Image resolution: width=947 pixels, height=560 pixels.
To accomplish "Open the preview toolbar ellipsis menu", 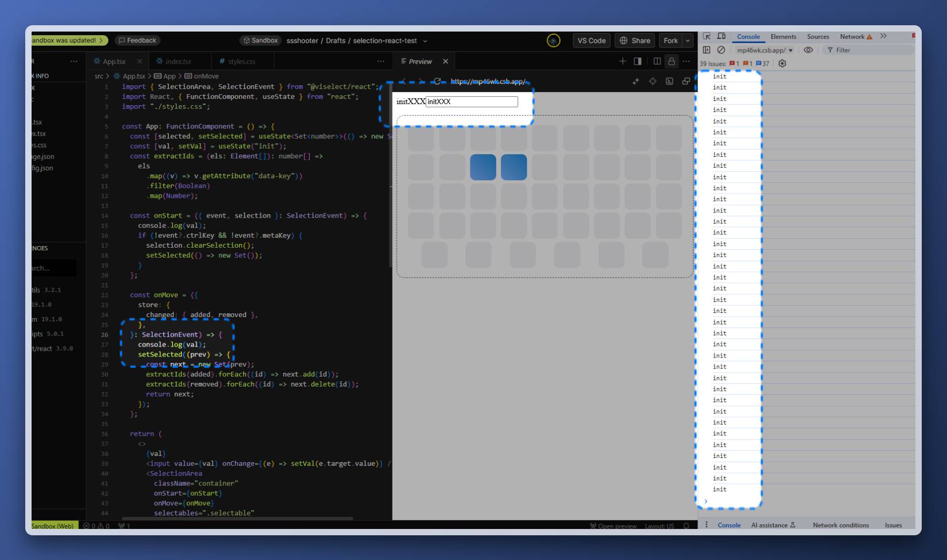I will 686,62.
